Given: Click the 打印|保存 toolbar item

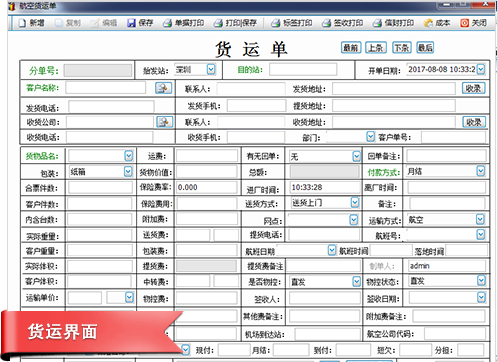Looking at the screenshot, I should tap(235, 23).
